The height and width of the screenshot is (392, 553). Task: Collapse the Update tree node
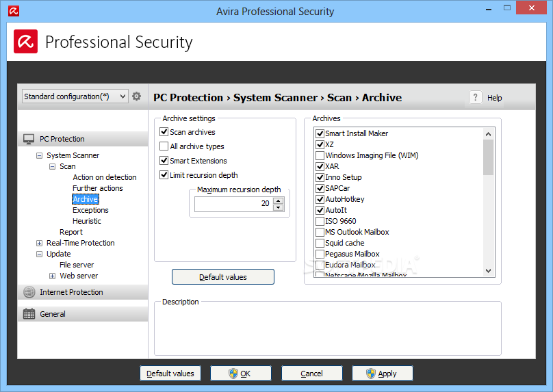39,254
